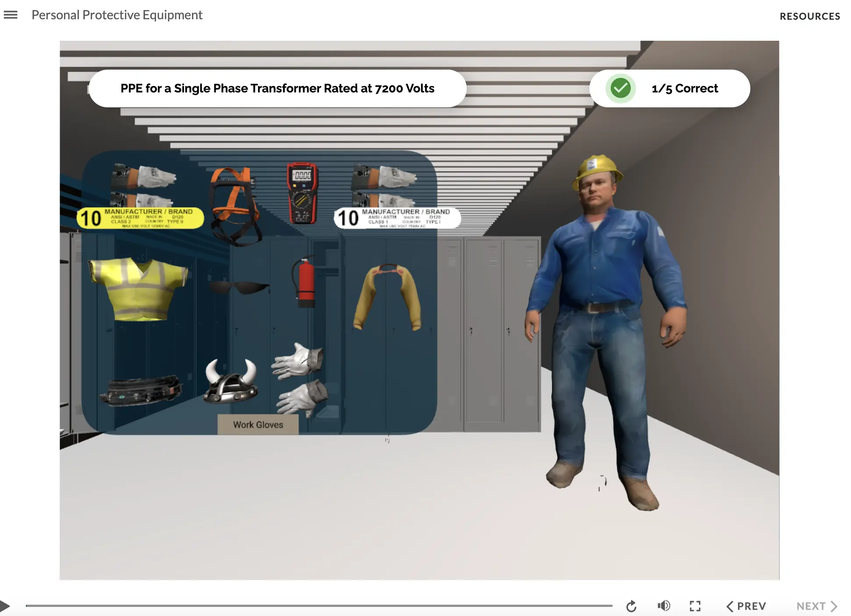Open the RESOURCES menu
Viewport: 851px width, 616px height.
[810, 16]
